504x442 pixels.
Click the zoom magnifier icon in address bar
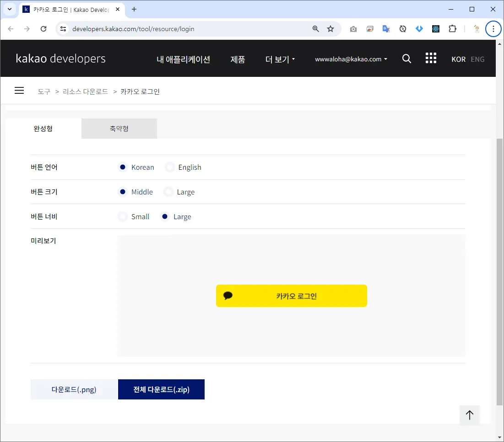click(x=316, y=29)
